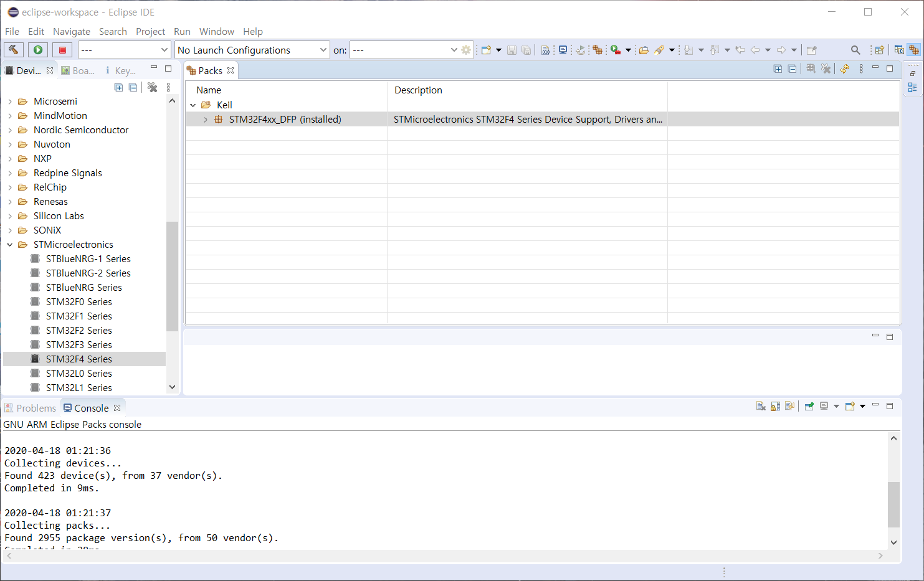The width and height of the screenshot is (924, 581).
Task: Expand the Silicon Labs vendor node
Action: (x=10, y=215)
